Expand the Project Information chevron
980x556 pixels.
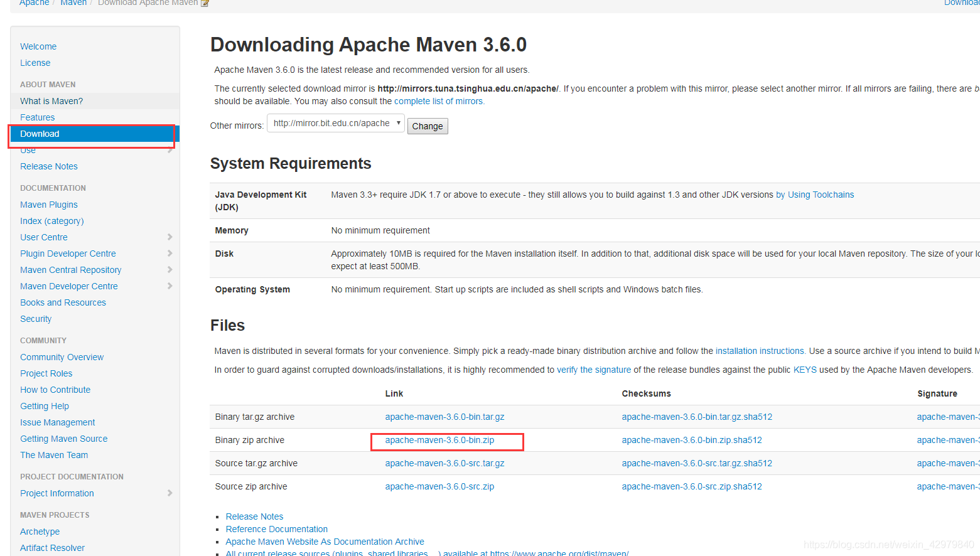(170, 493)
